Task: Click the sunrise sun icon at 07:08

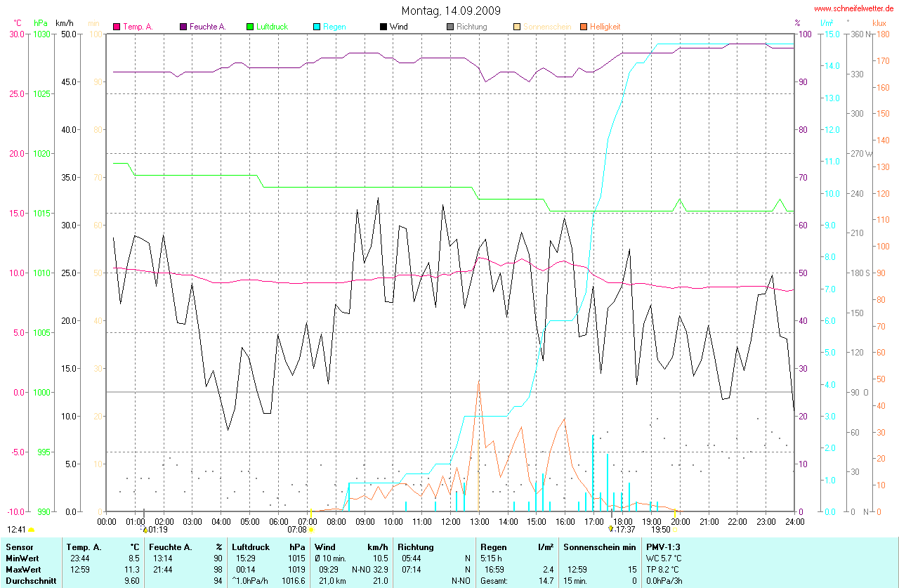Action: [x=310, y=530]
